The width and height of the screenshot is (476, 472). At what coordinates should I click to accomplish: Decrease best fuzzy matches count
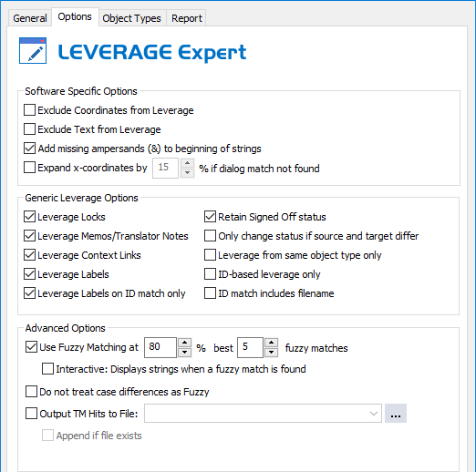coord(271,353)
